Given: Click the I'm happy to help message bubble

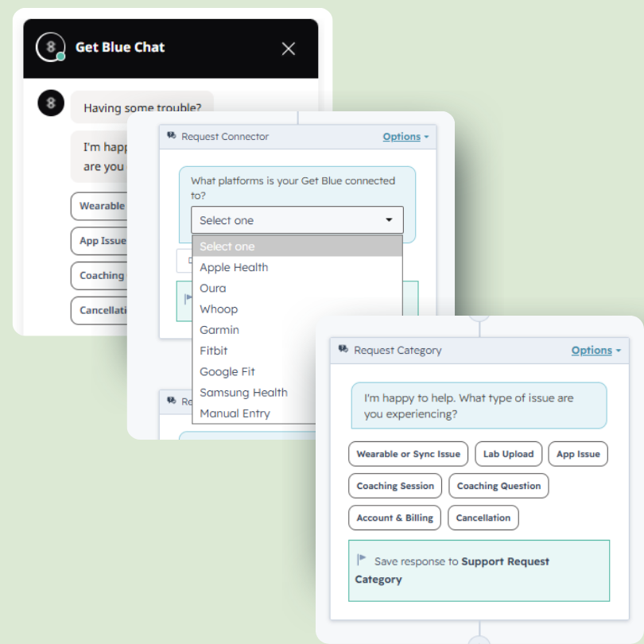Looking at the screenshot, I should click(479, 405).
